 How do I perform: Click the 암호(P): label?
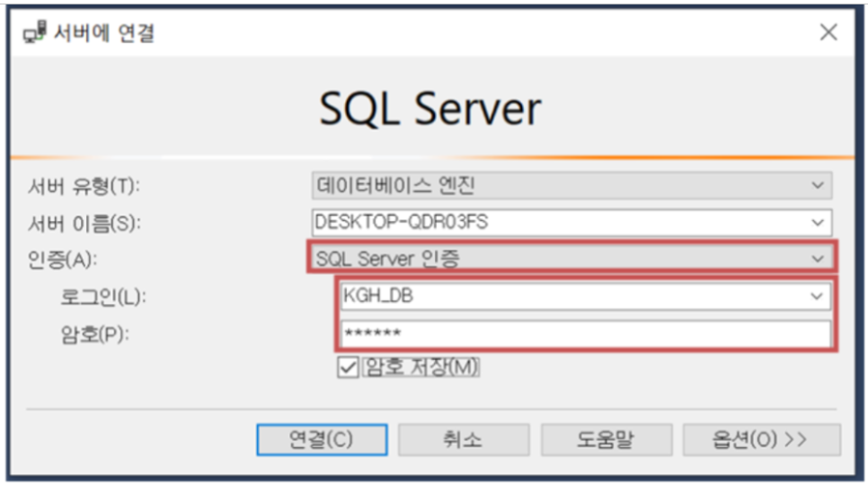(x=94, y=334)
